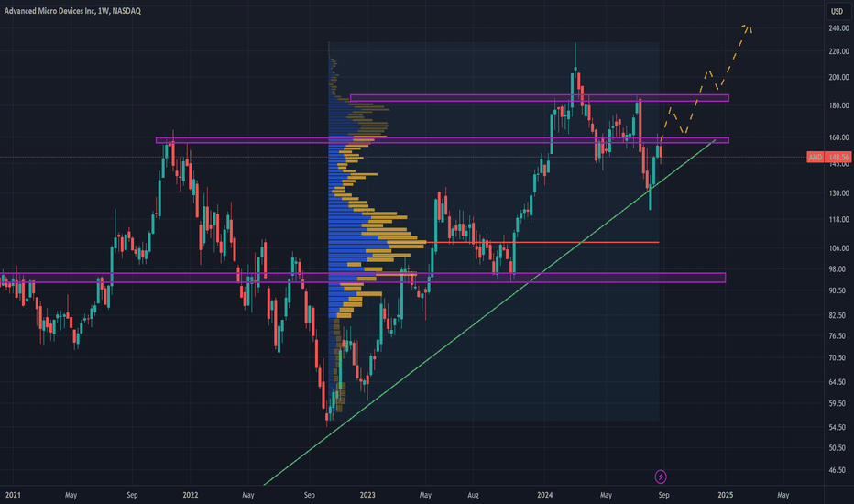The image size is (854, 504).
Task: Click the 2023 time axis label
Action: click(367, 495)
